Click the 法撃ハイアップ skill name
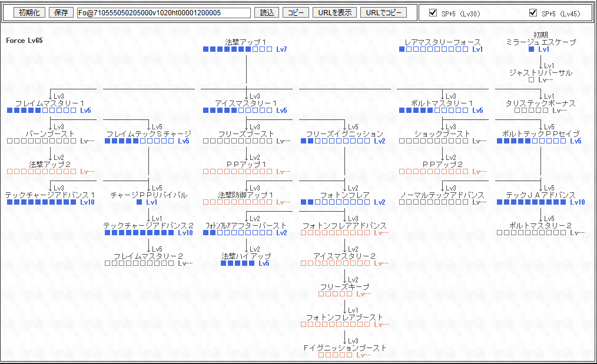597x364 pixels. 246,256
